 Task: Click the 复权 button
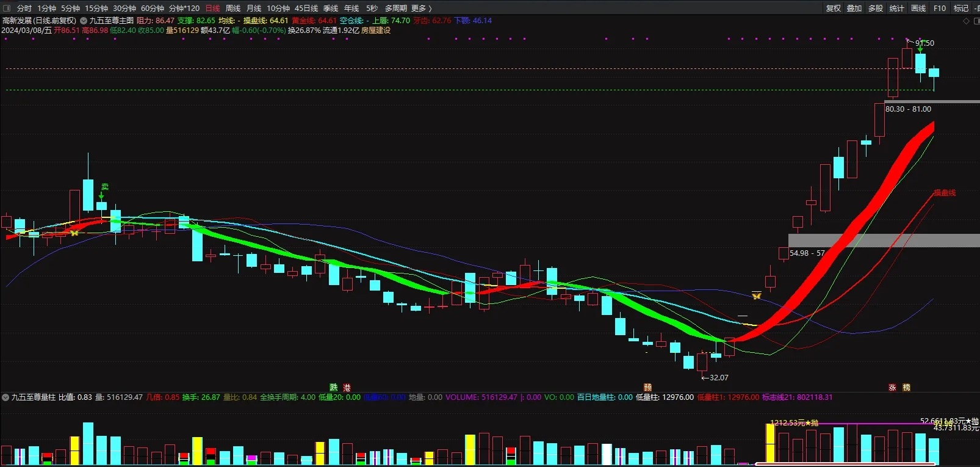pyautogui.click(x=834, y=8)
